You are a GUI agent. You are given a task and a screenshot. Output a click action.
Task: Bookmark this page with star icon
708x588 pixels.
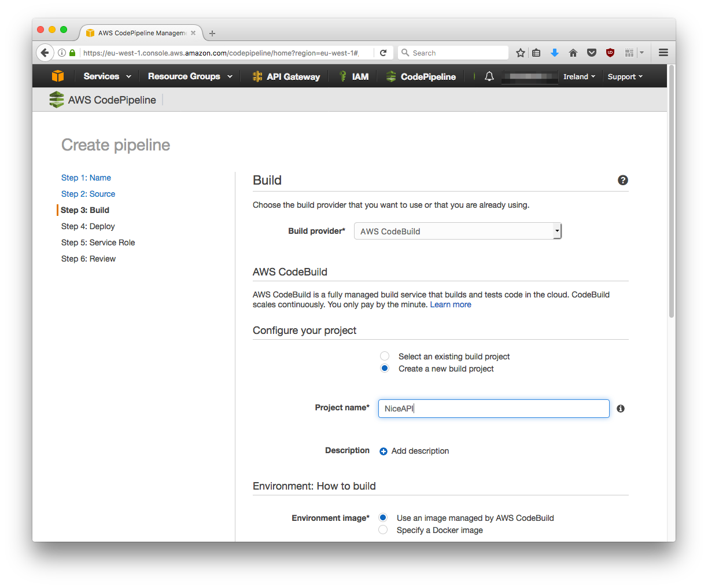click(521, 53)
